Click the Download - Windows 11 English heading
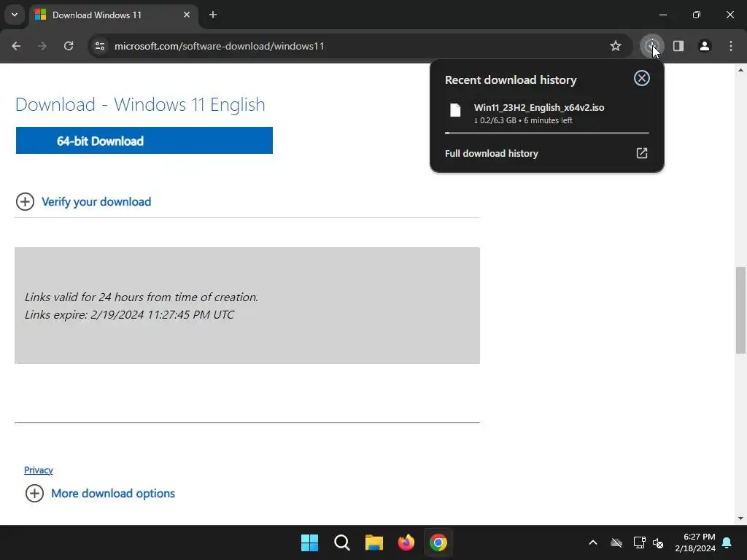Viewport: 747px width, 560px height. [x=140, y=105]
